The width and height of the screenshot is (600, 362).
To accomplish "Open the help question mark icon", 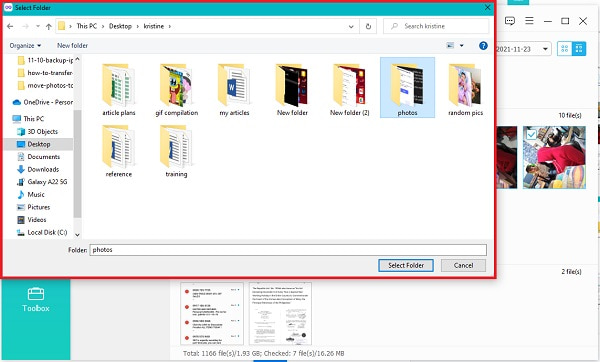I will tap(483, 46).
